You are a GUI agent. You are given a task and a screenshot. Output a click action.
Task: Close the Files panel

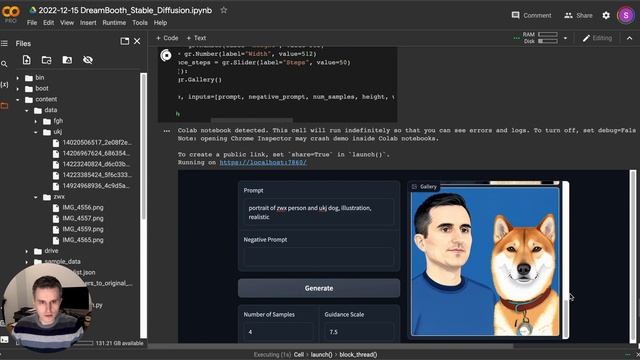pos(137,41)
